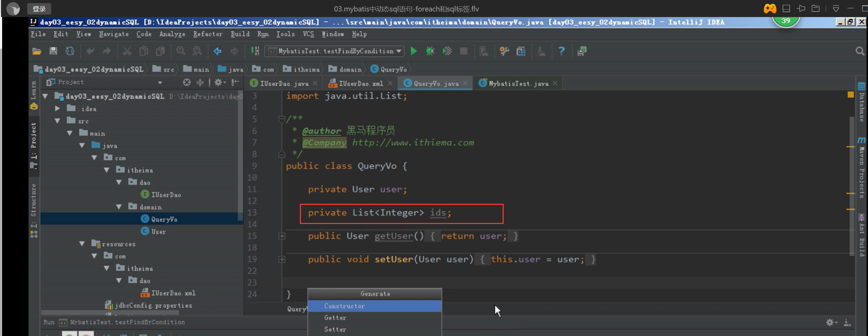Image resolution: width=868 pixels, height=336 pixels.
Task: Select Constructor in Generate popup
Action: click(375, 306)
